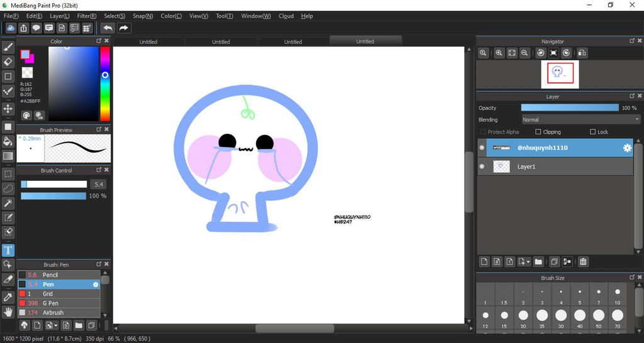Open the Pen brush settings gear
This screenshot has width=644, height=343.
(x=96, y=285)
